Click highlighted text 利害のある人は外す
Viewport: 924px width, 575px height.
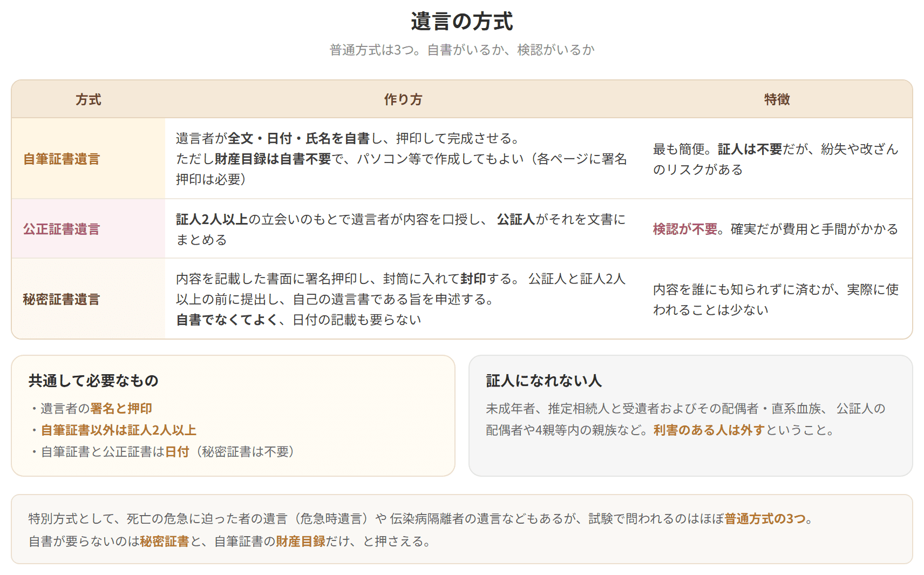[x=709, y=430]
